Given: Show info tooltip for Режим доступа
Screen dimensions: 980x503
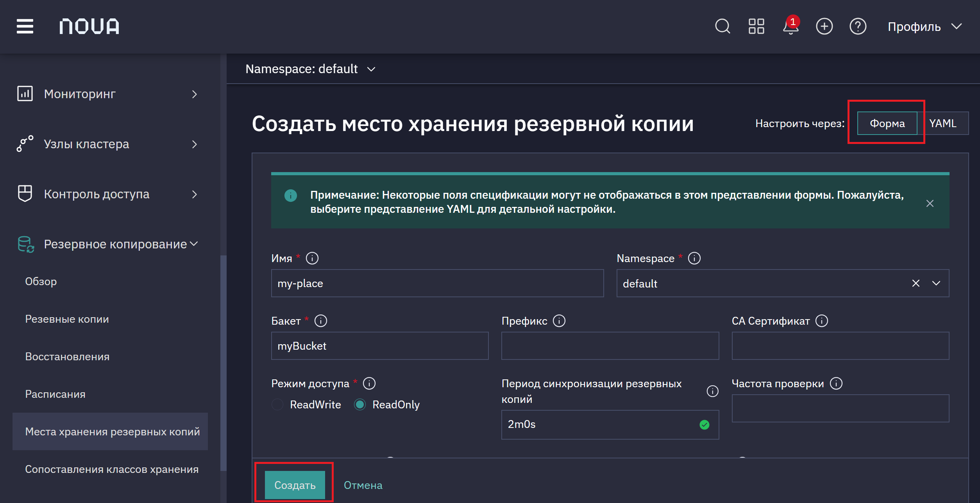Looking at the screenshot, I should (x=369, y=383).
